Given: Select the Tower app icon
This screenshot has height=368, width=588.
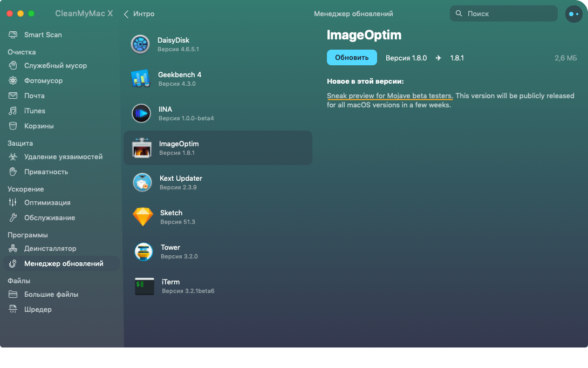Looking at the screenshot, I should click(143, 251).
